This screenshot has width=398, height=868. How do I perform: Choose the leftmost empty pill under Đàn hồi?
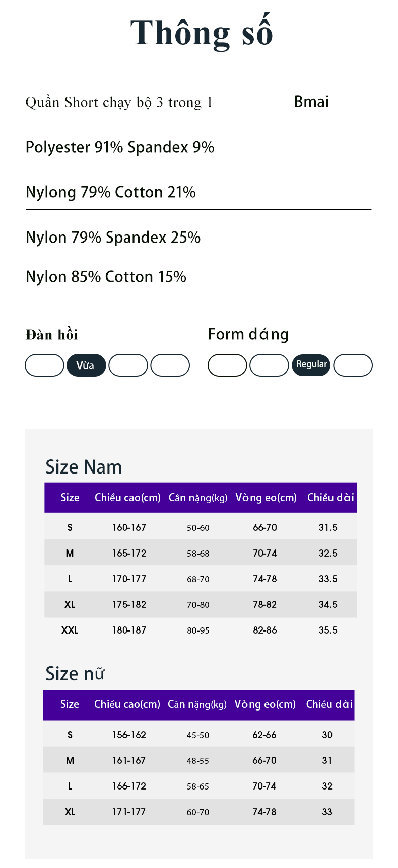tap(44, 365)
